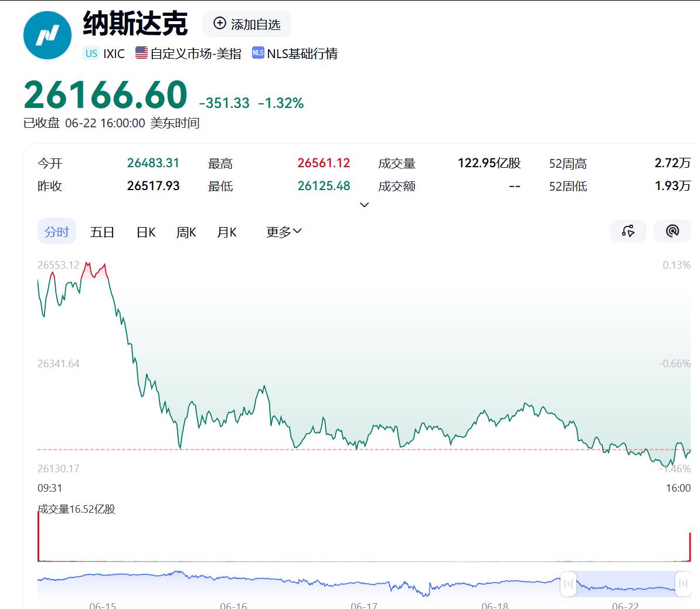Click the 26341.64 y-axis label
The height and width of the screenshot is (609, 700).
pos(58,364)
